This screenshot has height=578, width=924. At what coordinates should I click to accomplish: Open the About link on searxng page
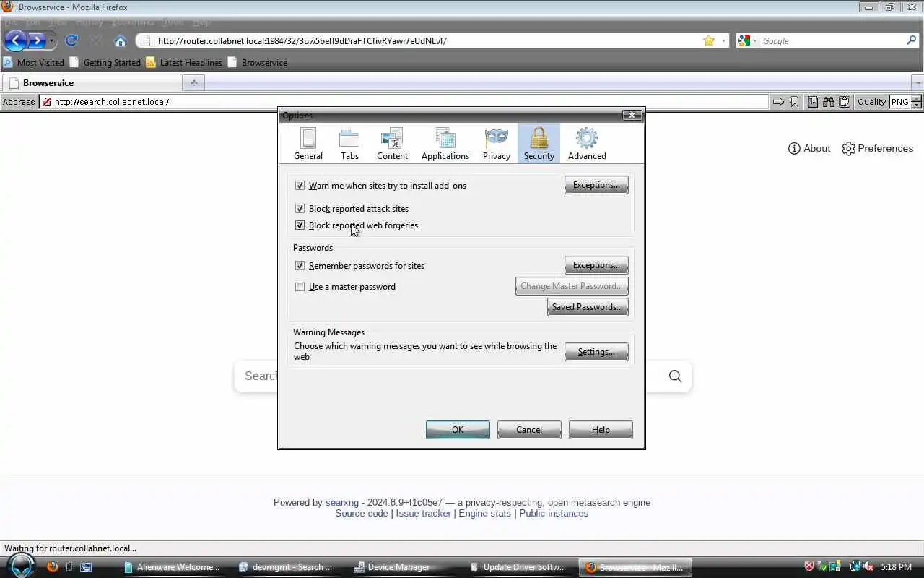pos(809,148)
